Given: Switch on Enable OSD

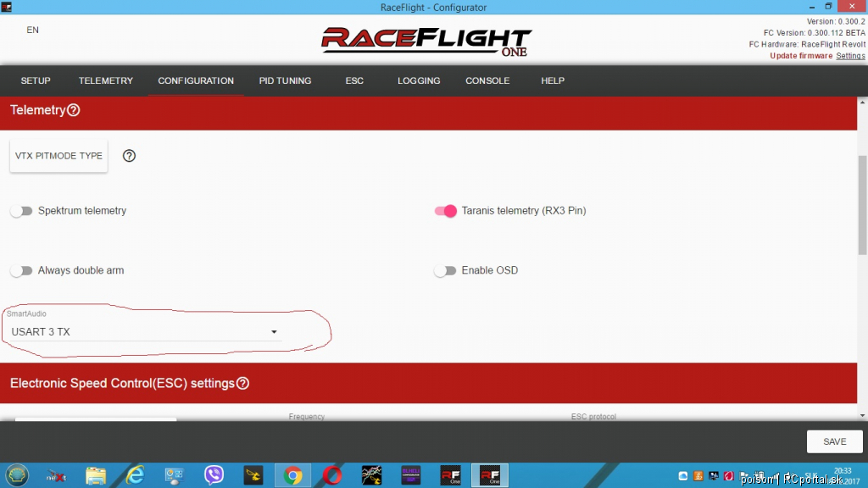Looking at the screenshot, I should click(x=446, y=270).
